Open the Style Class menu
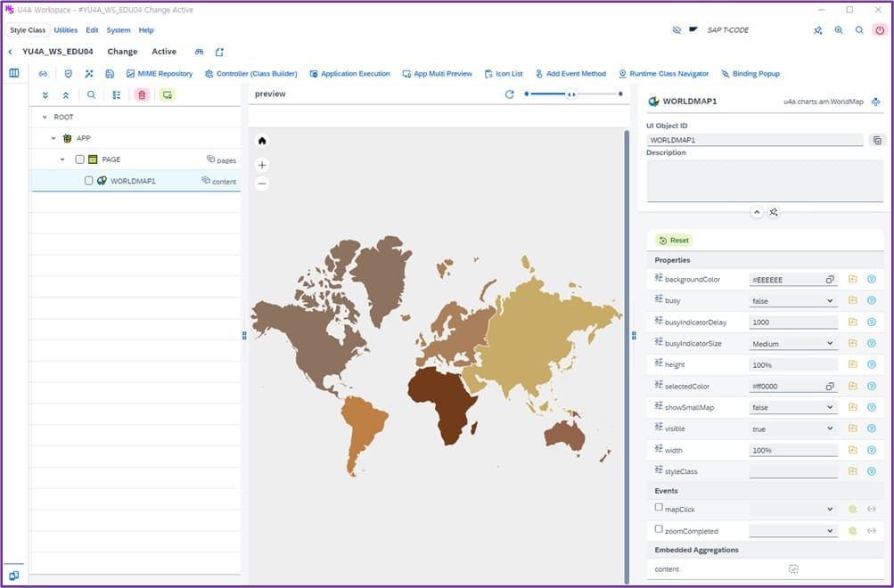This screenshot has height=588, width=894. pos(28,30)
